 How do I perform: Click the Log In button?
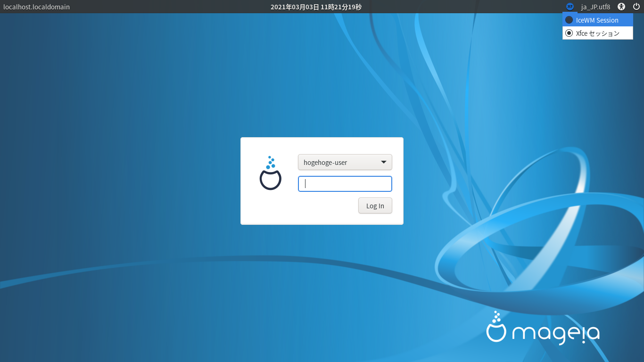point(375,206)
